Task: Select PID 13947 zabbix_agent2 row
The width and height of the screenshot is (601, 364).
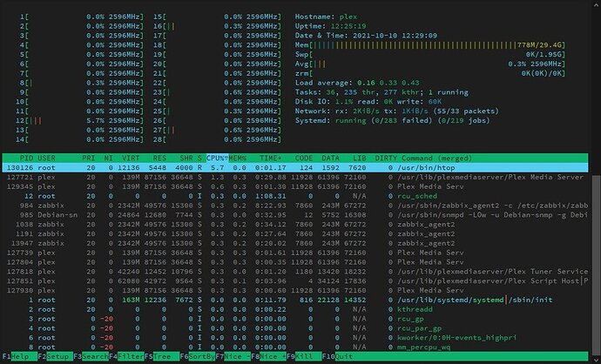Action: [295, 243]
